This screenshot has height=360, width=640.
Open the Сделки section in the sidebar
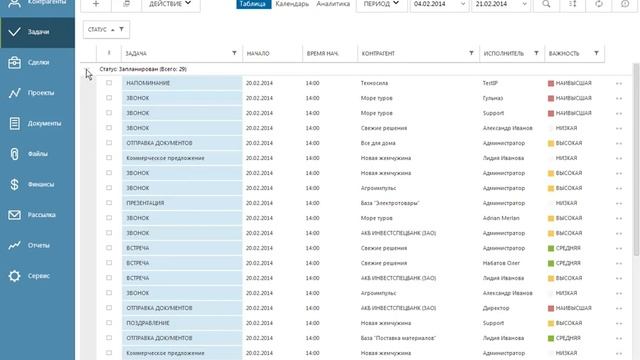pyautogui.click(x=37, y=62)
